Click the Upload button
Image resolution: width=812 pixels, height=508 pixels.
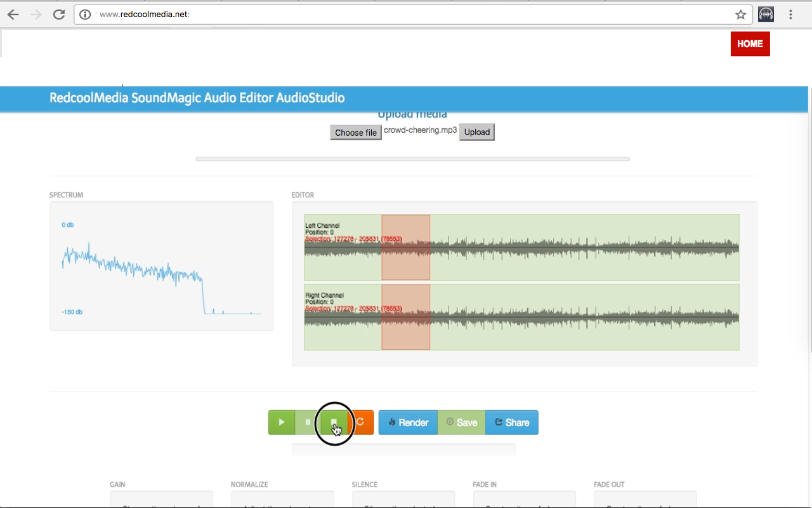click(476, 132)
